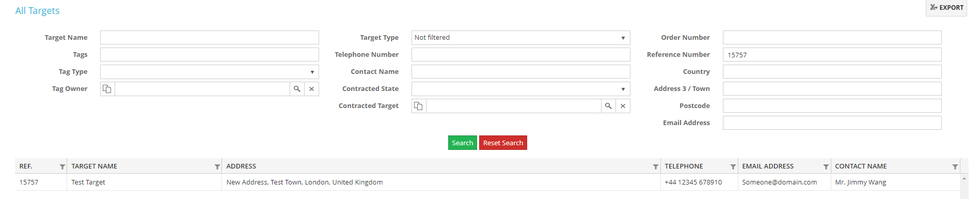The image size is (980, 199).
Task: Open Tag Owner search magnifier
Action: click(297, 89)
